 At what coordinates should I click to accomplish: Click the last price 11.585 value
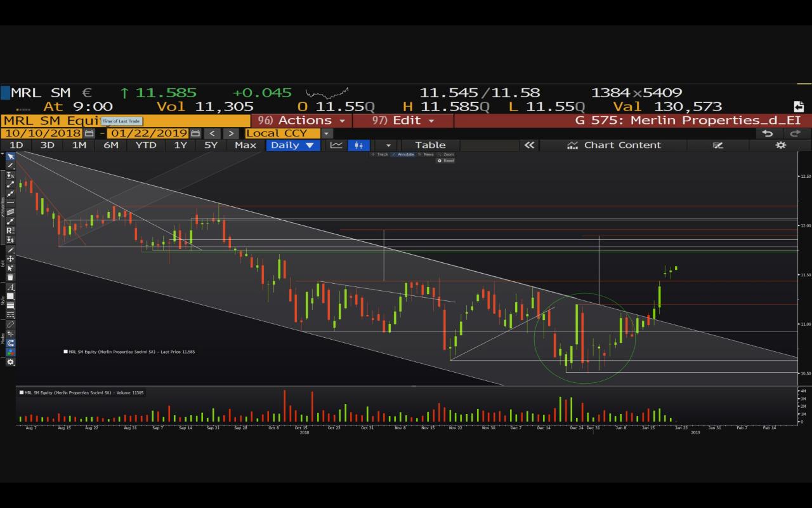pyautogui.click(x=166, y=93)
